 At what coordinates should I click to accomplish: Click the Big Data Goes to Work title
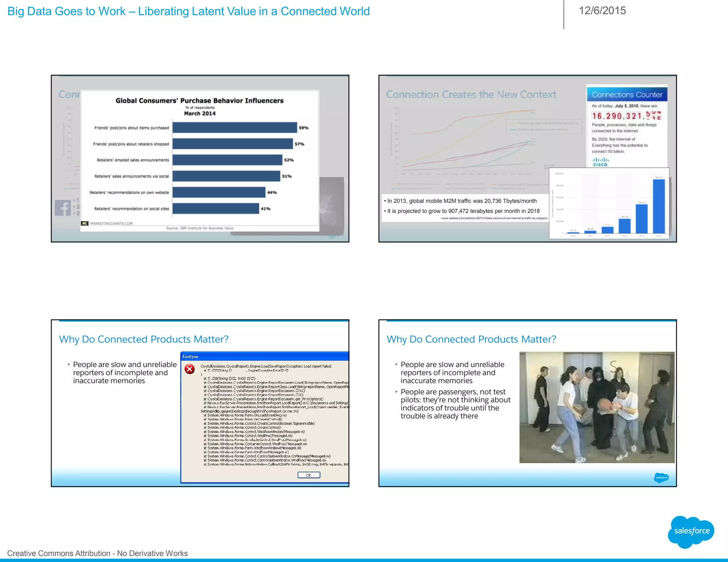pyautogui.click(x=188, y=11)
